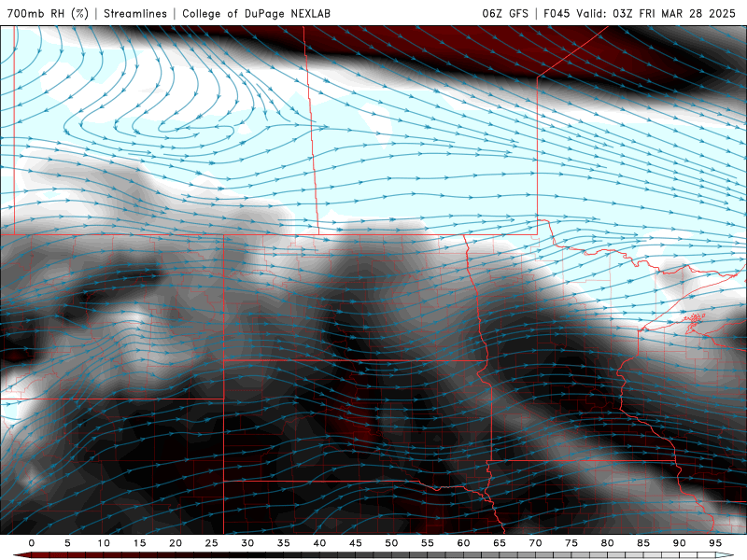
Task: Click the "Streamlines" header label
Action: (x=135, y=13)
